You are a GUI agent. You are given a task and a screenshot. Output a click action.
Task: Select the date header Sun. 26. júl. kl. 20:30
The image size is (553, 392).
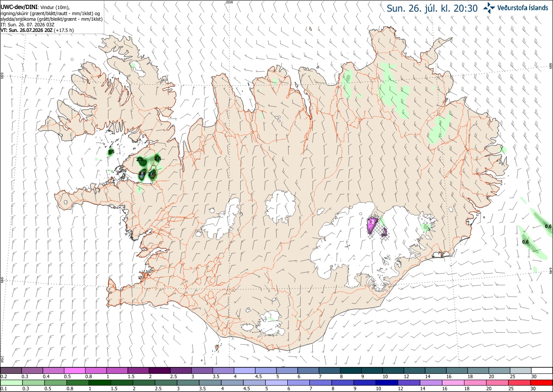pyautogui.click(x=432, y=8)
